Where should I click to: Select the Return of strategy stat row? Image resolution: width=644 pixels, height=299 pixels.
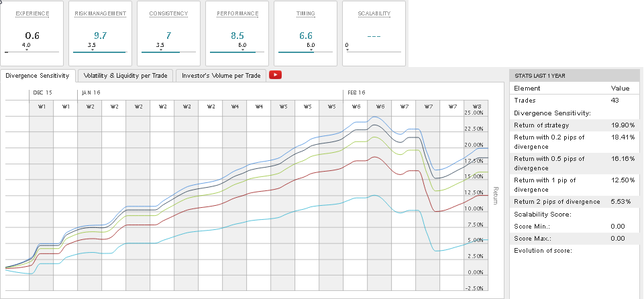click(574, 125)
